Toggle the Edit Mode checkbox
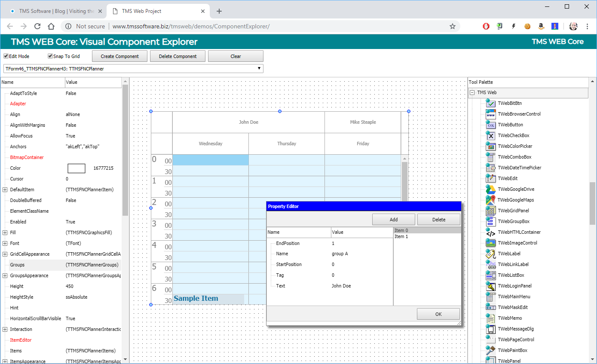This screenshot has width=597, height=364. click(x=6, y=56)
